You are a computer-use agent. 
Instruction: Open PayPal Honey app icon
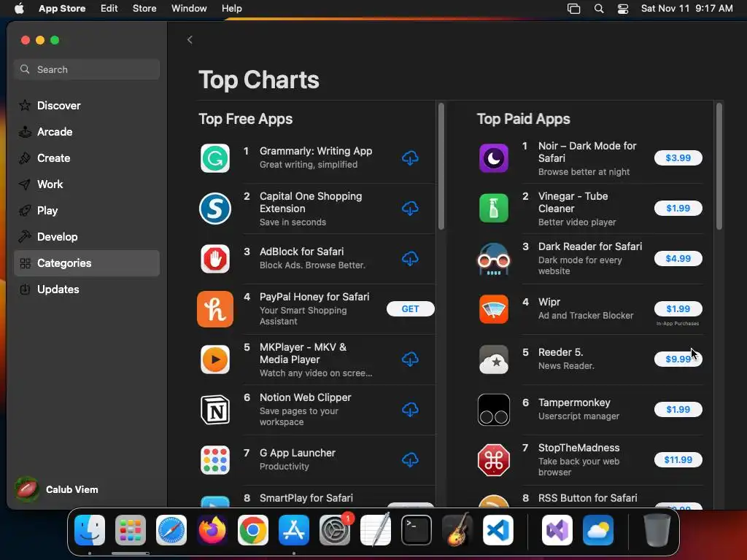tap(215, 309)
